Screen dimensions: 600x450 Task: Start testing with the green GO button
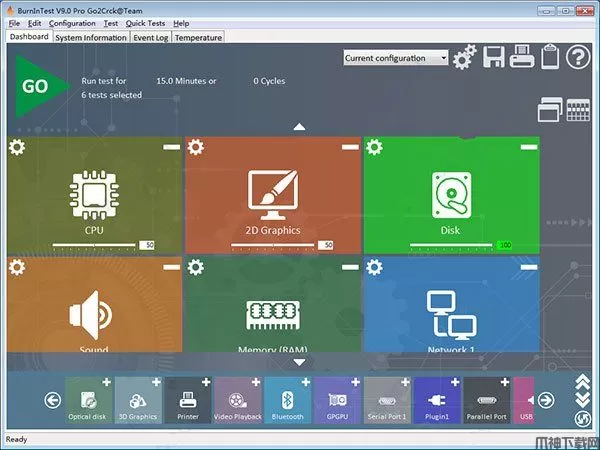point(37,86)
